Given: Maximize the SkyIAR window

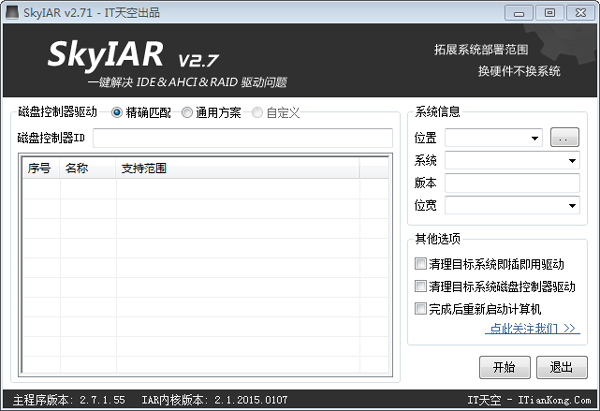Looking at the screenshot, I should coord(549,13).
